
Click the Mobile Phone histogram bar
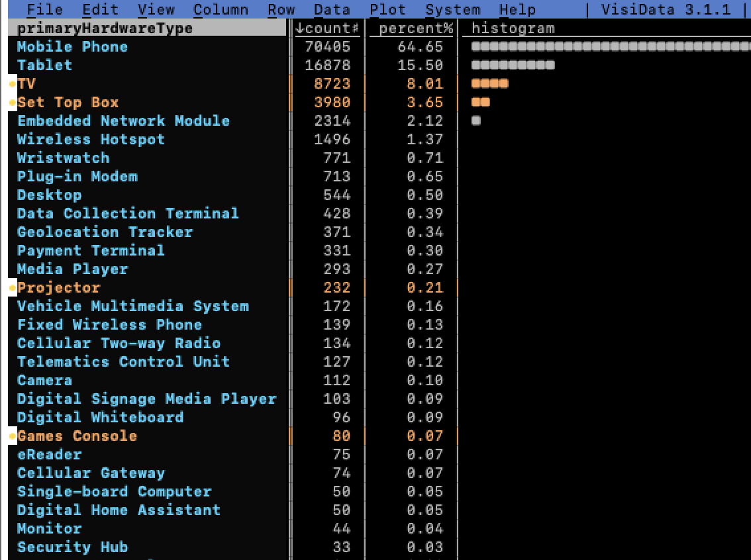click(611, 47)
